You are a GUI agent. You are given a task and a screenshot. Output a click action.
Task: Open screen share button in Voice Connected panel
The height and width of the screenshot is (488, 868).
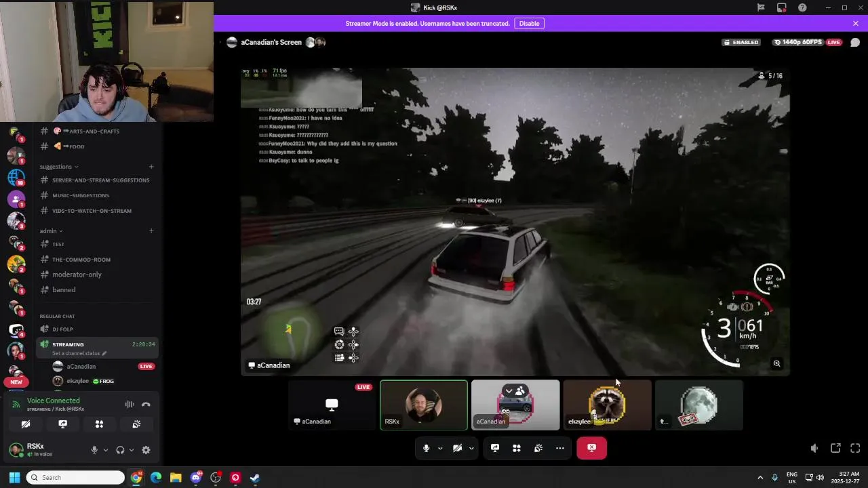63,424
